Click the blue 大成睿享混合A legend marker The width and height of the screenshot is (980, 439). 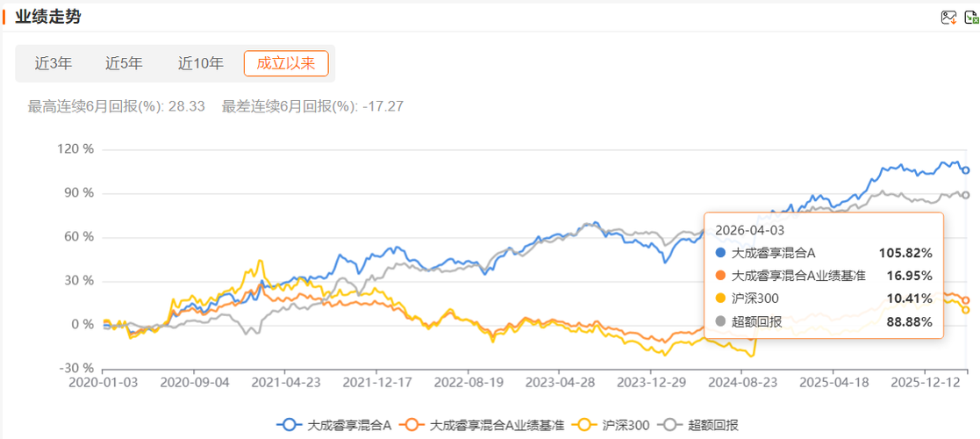(x=287, y=425)
